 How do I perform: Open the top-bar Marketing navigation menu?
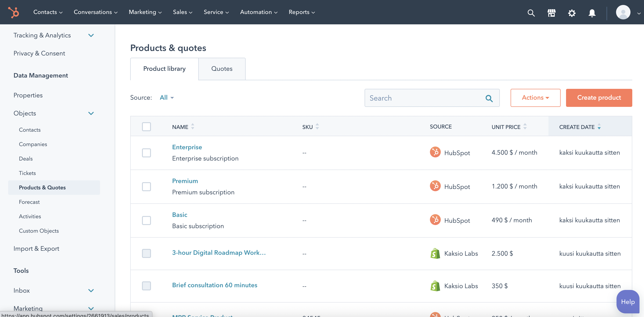145,12
